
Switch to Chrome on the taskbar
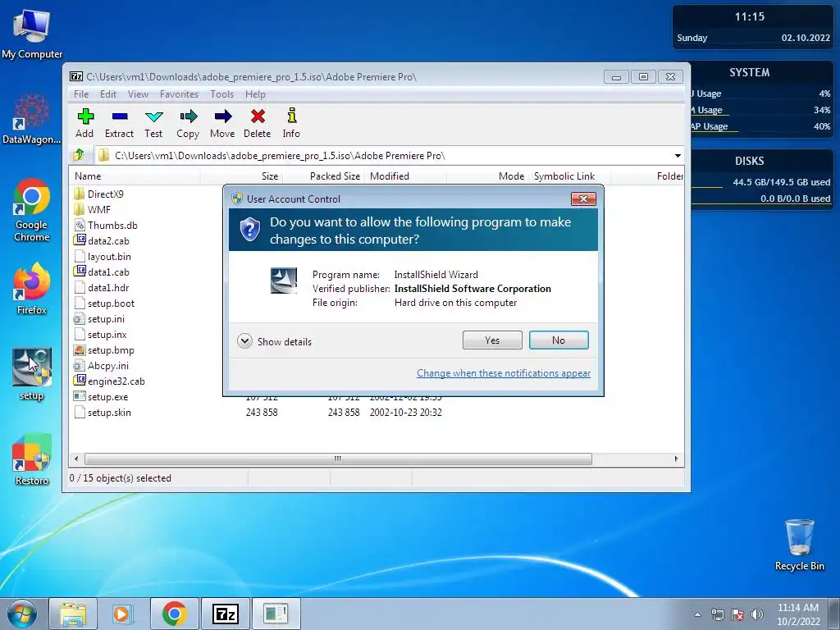point(175,614)
